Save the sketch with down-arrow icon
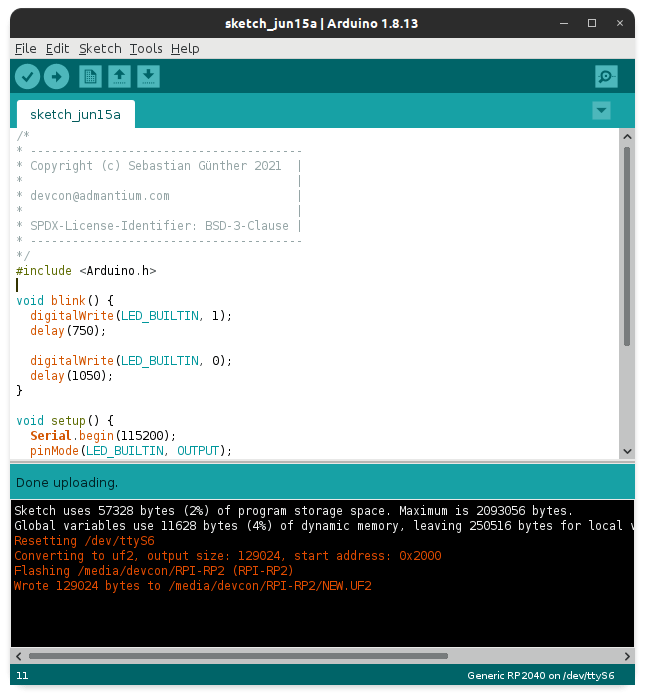 point(148,76)
